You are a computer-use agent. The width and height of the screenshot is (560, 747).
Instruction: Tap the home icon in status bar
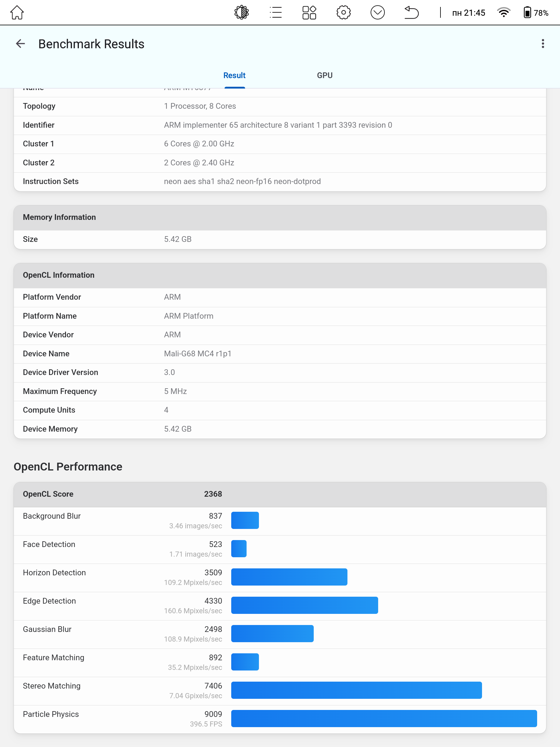point(17,13)
